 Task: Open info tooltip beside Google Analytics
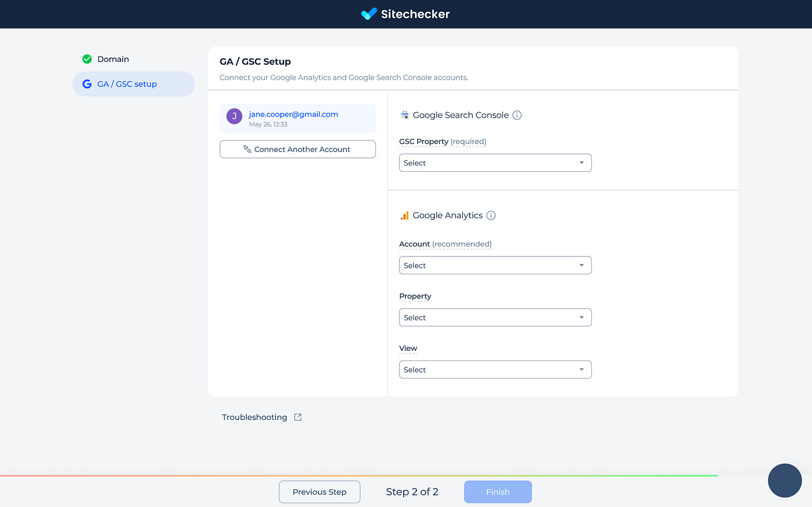tap(491, 215)
